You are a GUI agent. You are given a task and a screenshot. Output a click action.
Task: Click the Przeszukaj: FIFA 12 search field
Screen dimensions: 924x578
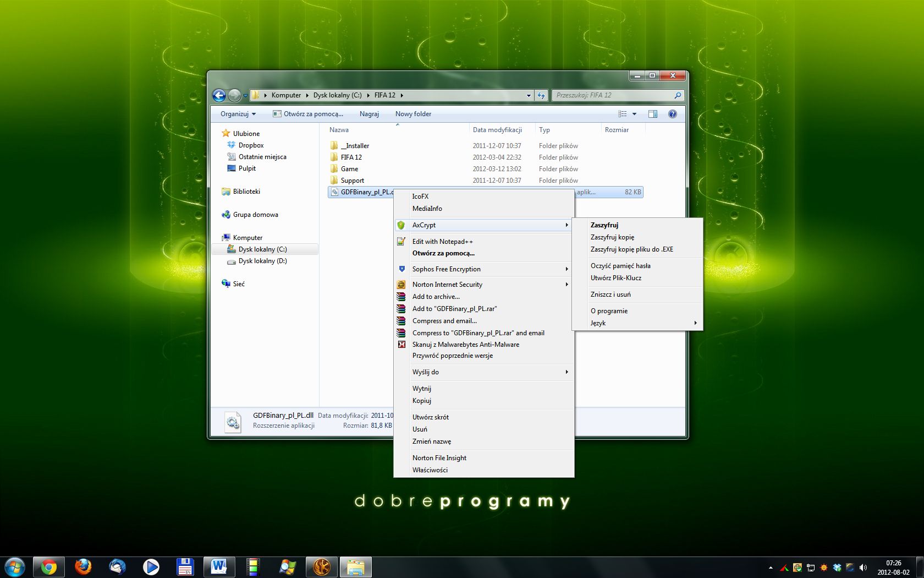click(x=618, y=95)
